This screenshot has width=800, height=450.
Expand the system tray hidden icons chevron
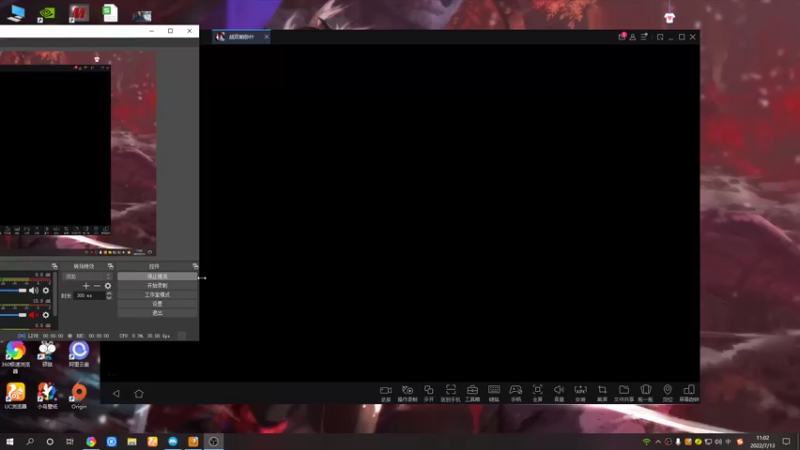click(x=658, y=442)
